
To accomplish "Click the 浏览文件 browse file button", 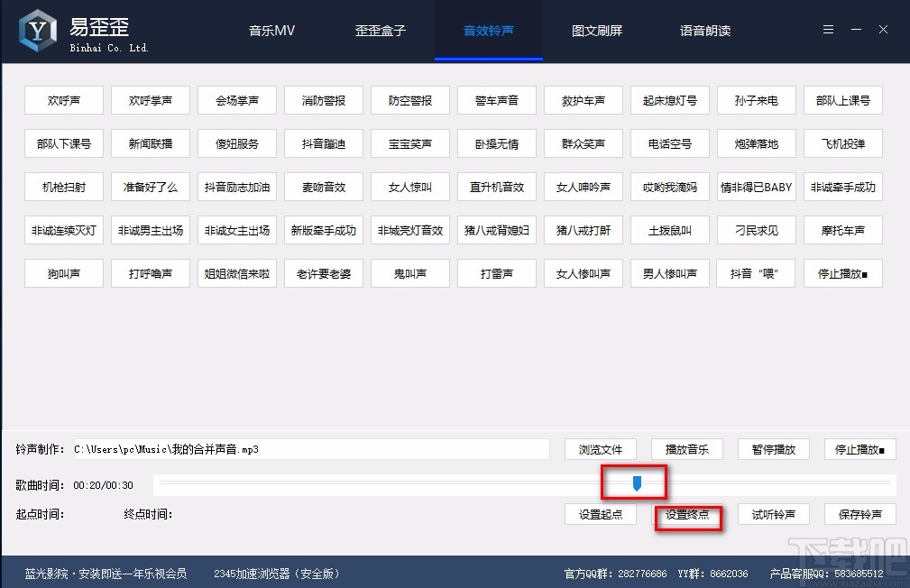I will pos(600,448).
